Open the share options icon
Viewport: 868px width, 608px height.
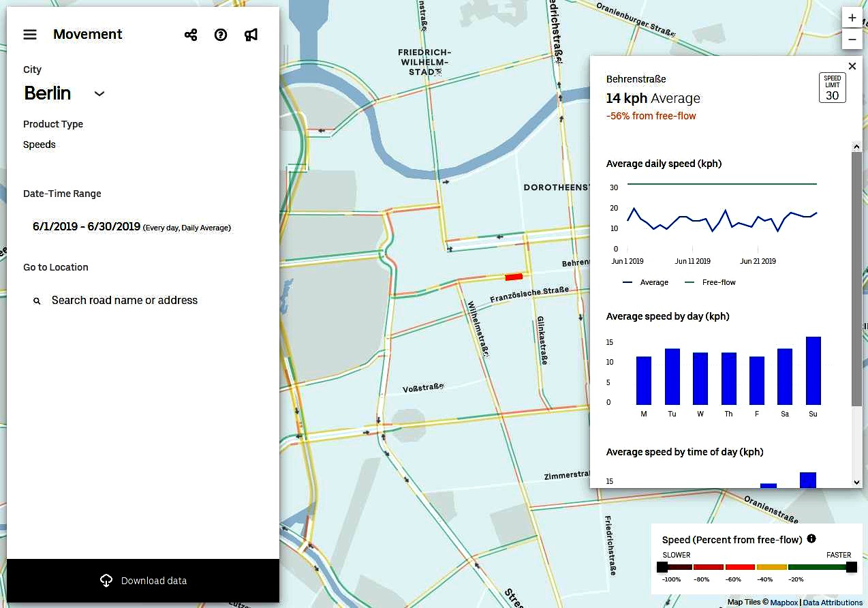point(190,34)
